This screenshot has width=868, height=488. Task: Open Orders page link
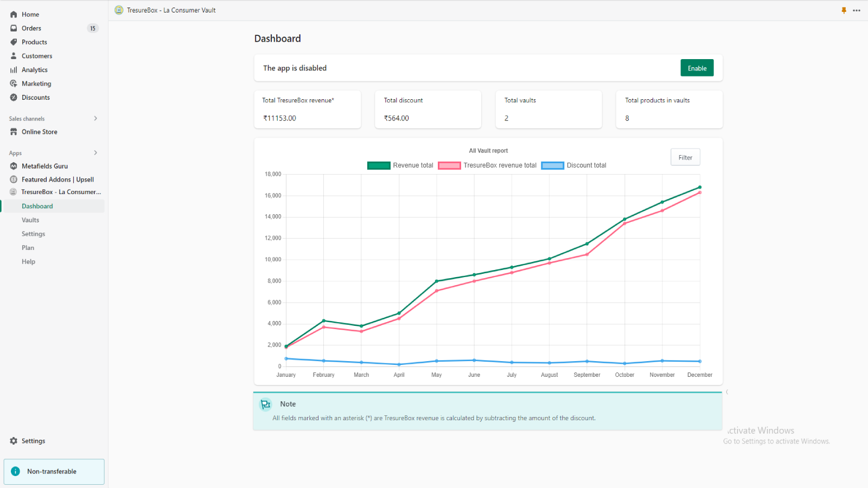(31, 28)
